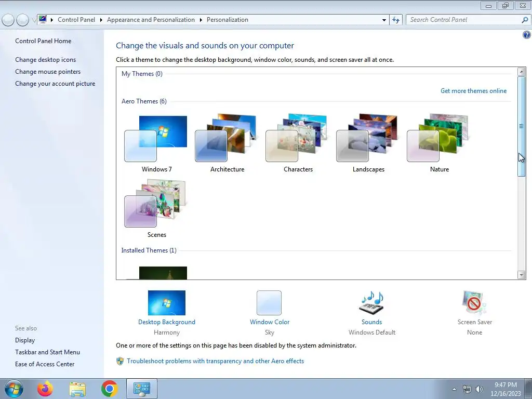Image resolution: width=532 pixels, height=399 pixels.
Task: Click the Back navigation button
Action: [x=8, y=20]
